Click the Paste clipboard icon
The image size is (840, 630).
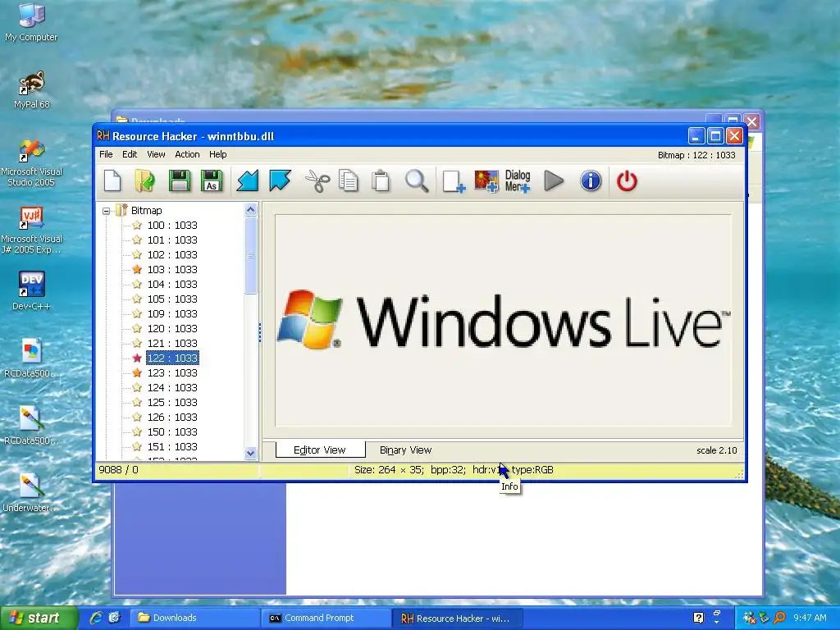pyautogui.click(x=381, y=180)
